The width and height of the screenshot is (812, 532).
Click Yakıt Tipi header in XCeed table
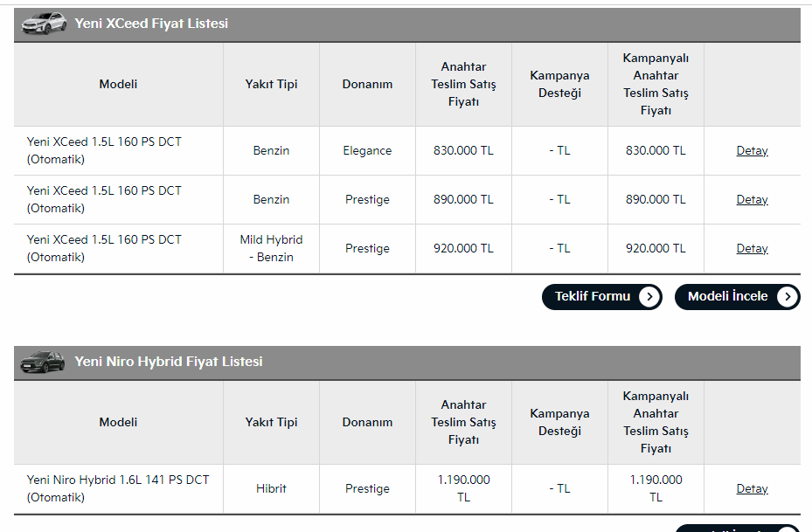(271, 85)
